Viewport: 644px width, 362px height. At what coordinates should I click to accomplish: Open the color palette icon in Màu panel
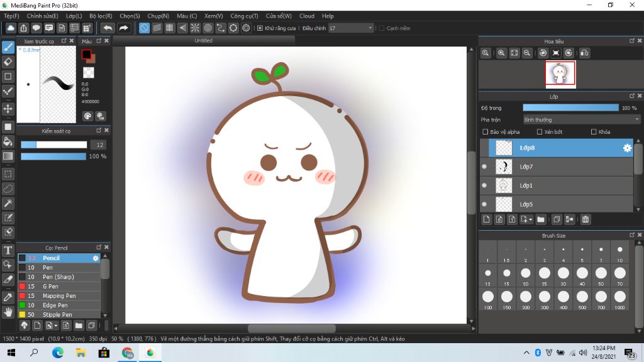click(x=87, y=116)
